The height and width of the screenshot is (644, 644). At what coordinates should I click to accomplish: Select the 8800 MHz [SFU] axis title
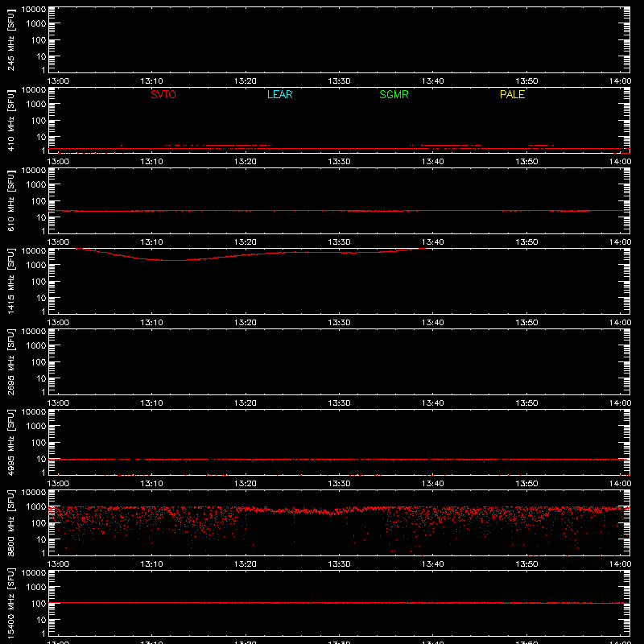click(x=10, y=522)
